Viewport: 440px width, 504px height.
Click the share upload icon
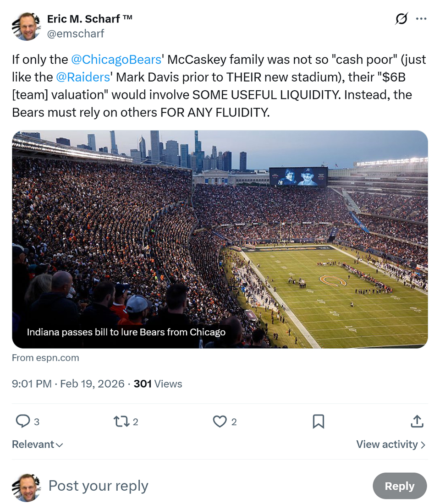click(x=417, y=421)
